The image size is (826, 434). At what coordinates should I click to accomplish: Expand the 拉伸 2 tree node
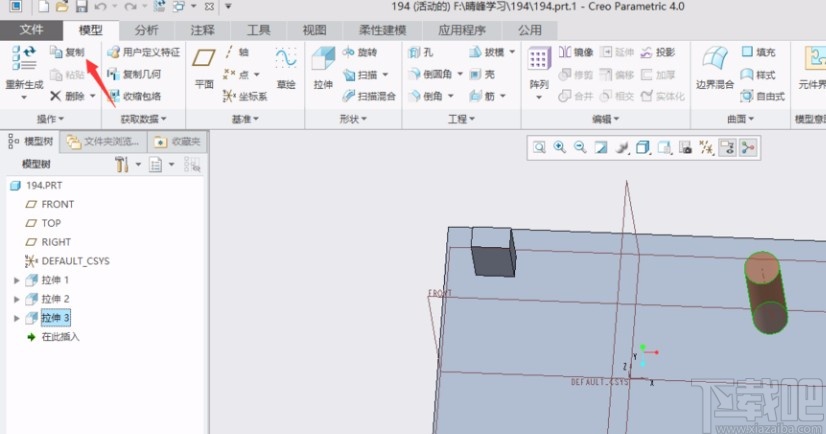point(16,299)
